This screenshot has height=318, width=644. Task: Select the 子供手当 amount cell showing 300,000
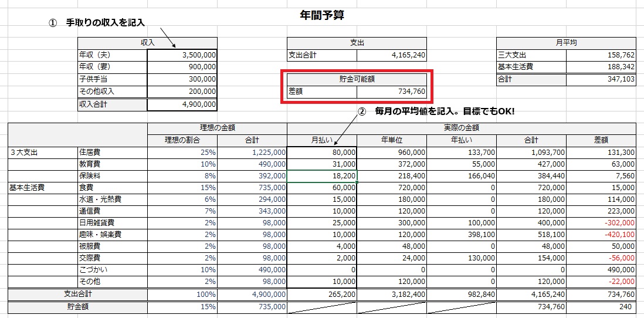pyautogui.click(x=182, y=79)
